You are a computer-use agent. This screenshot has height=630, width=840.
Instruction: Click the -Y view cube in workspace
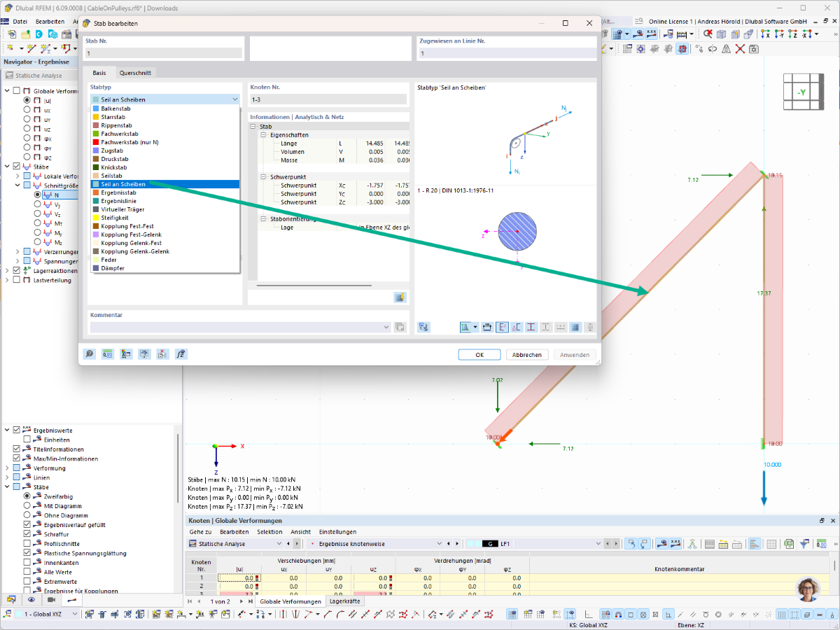[x=802, y=90]
